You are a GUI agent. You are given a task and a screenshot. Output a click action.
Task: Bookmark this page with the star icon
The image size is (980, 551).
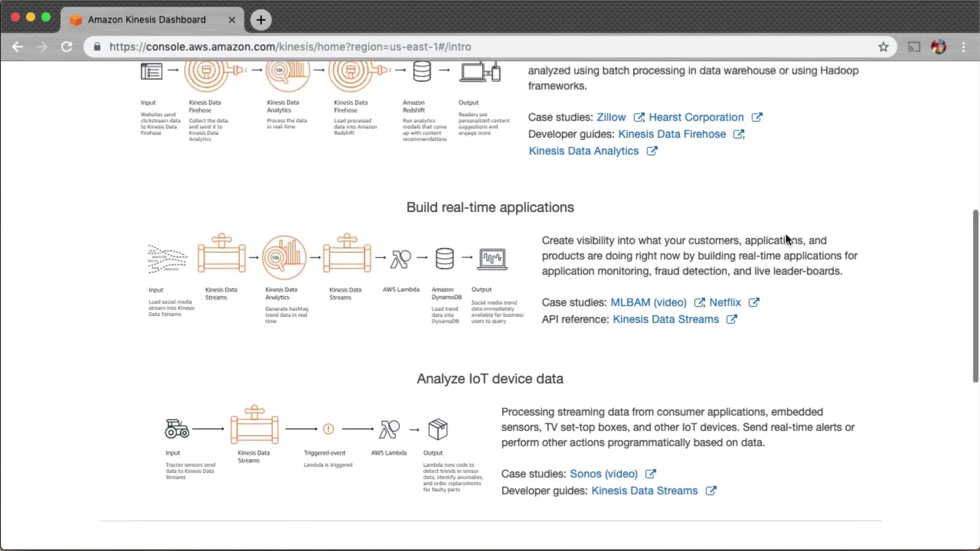(x=884, y=47)
